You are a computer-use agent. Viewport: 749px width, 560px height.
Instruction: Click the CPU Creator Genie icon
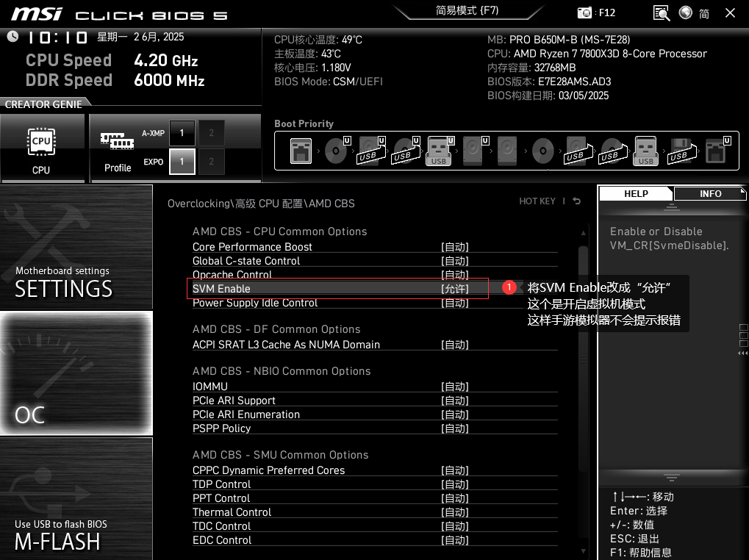click(x=41, y=148)
